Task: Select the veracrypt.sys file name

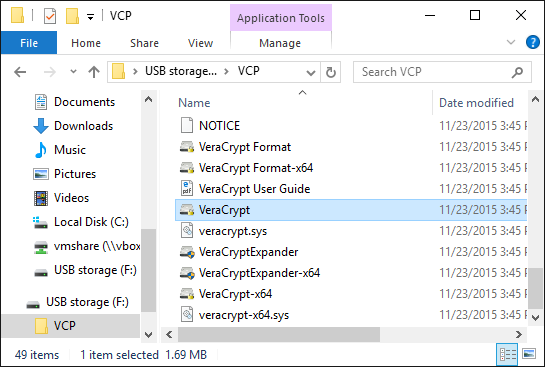Action: (233, 231)
